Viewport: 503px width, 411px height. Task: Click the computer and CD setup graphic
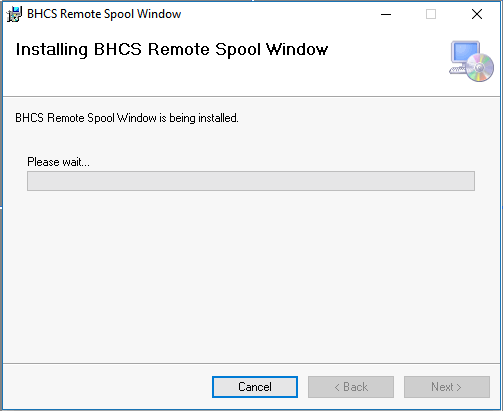pos(471,61)
